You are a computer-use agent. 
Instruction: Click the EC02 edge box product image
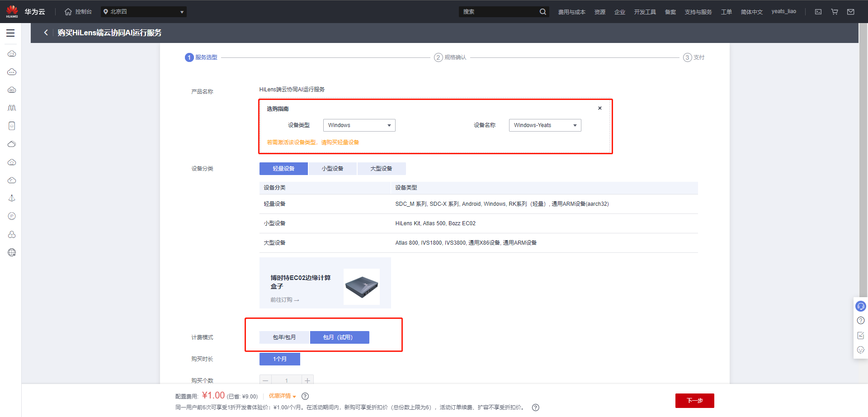click(x=362, y=287)
